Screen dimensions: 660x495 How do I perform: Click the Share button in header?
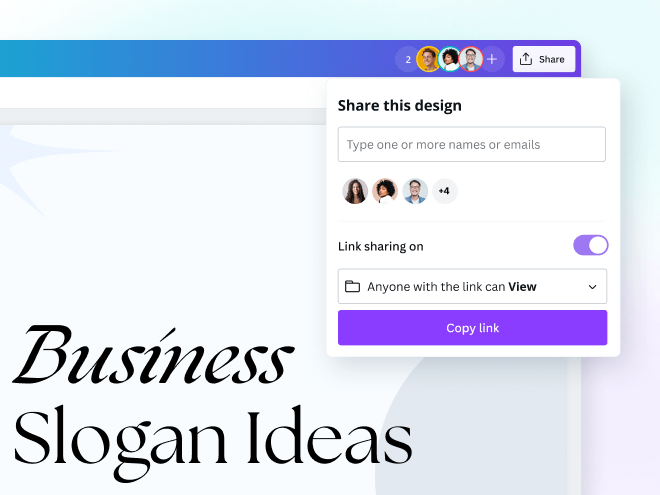(x=543, y=59)
